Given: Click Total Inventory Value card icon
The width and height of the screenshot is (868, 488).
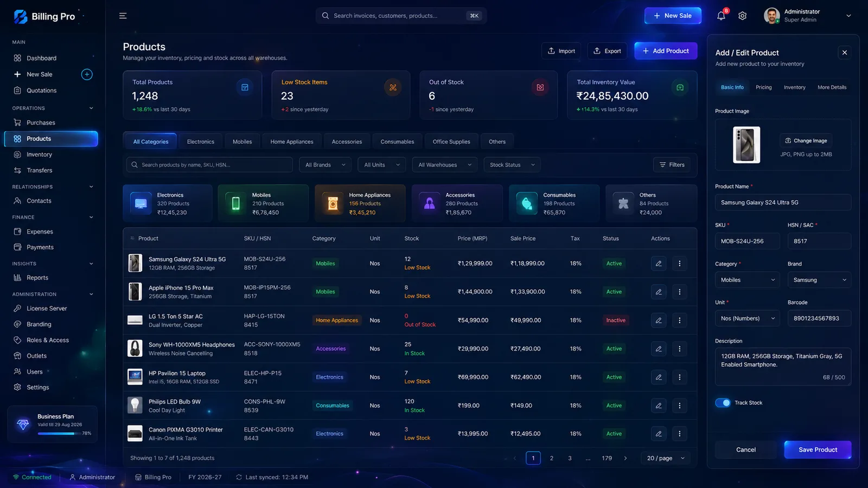Looking at the screenshot, I should coord(680,87).
